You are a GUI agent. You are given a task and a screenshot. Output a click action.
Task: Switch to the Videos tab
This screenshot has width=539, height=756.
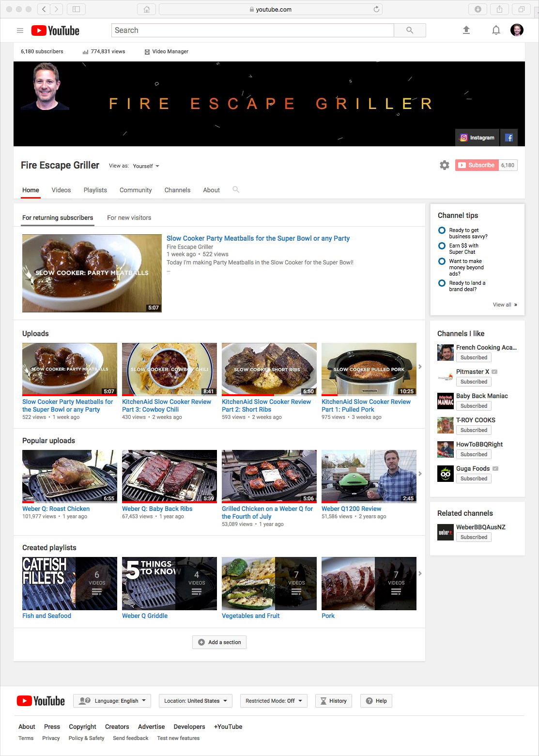point(61,190)
